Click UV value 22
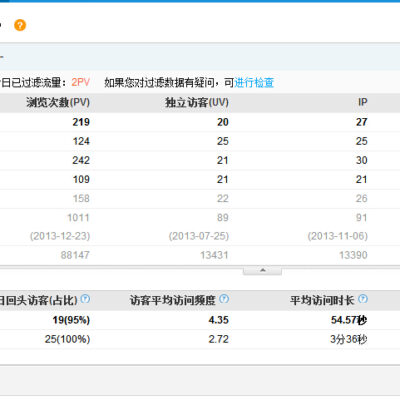 click(x=223, y=199)
